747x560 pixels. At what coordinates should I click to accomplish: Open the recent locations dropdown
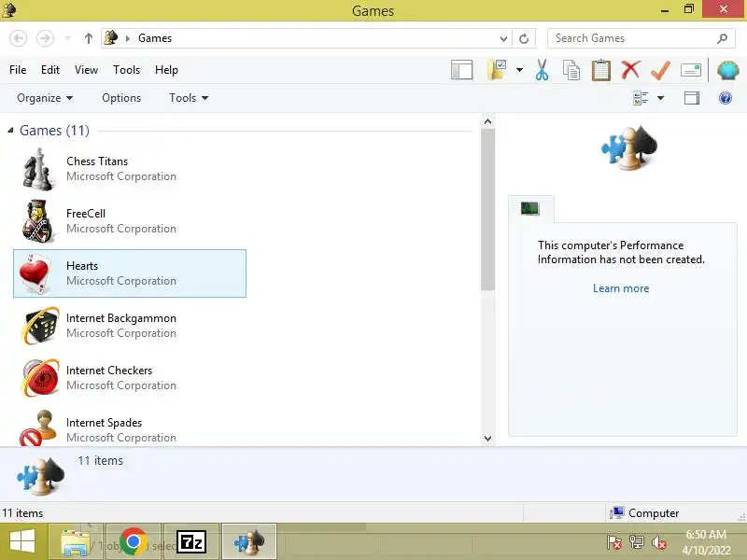67,38
